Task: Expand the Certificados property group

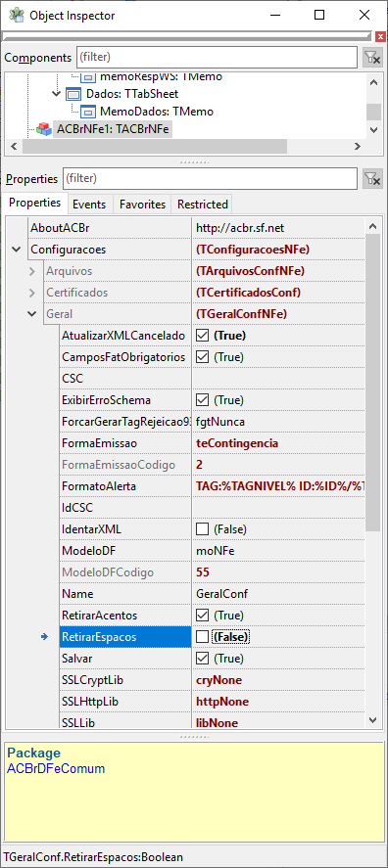Action: [32, 293]
